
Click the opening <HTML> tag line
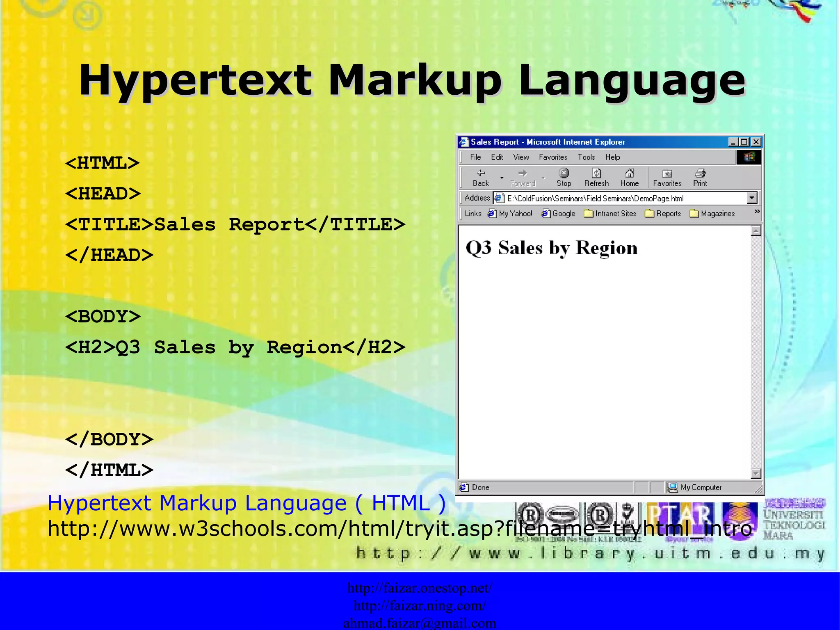click(x=103, y=163)
